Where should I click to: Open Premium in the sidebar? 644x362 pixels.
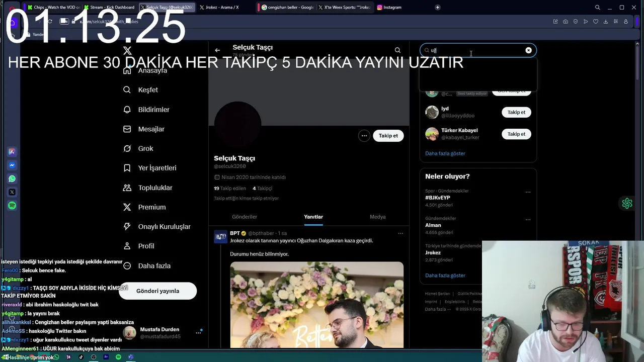pos(145,207)
